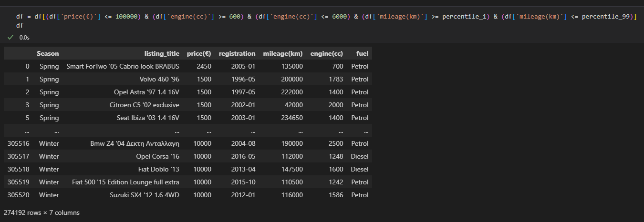Click engine value 1783

pos(336,79)
